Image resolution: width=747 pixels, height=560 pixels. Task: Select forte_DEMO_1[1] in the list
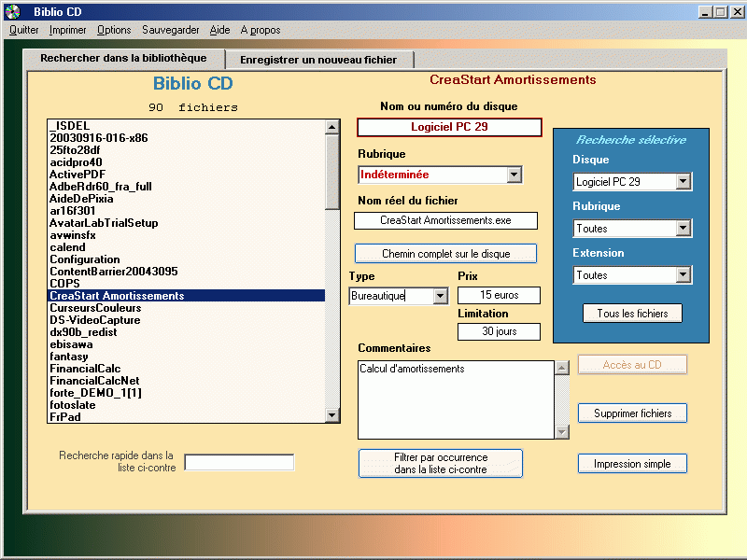pyautogui.click(x=186, y=393)
